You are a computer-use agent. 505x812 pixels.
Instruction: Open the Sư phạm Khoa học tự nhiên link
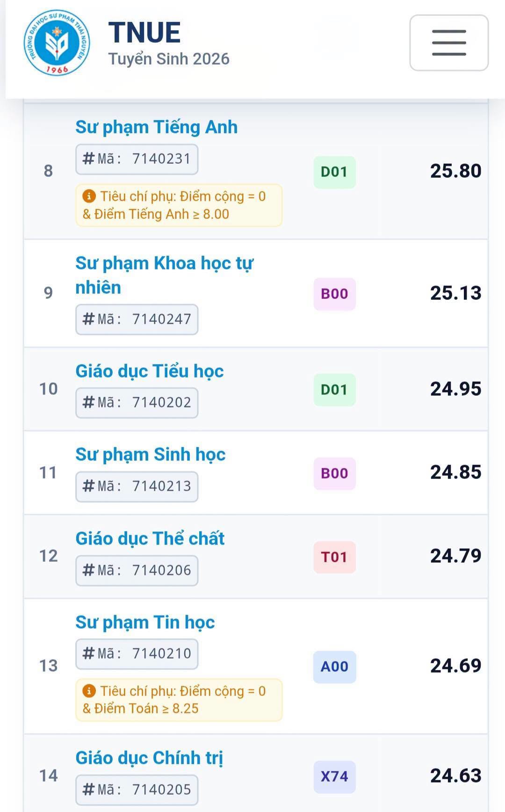(x=164, y=275)
